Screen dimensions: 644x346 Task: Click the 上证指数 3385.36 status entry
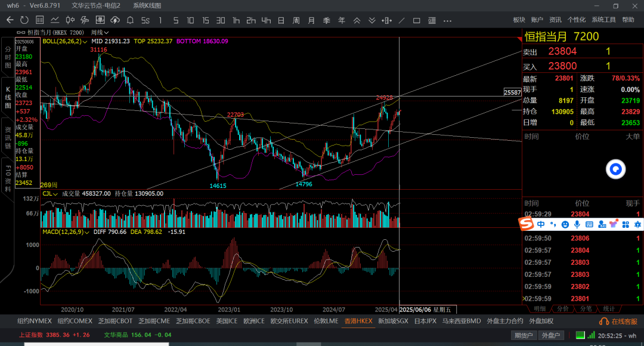tap(54, 335)
